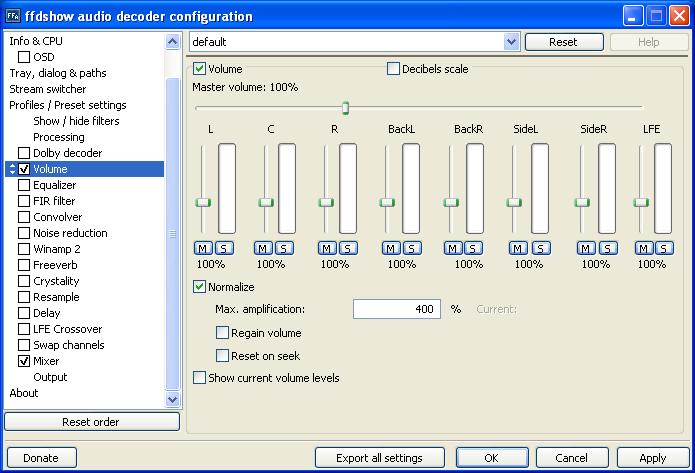Click the filter list scroll up arrow
The height and width of the screenshot is (473, 695).
(172, 42)
